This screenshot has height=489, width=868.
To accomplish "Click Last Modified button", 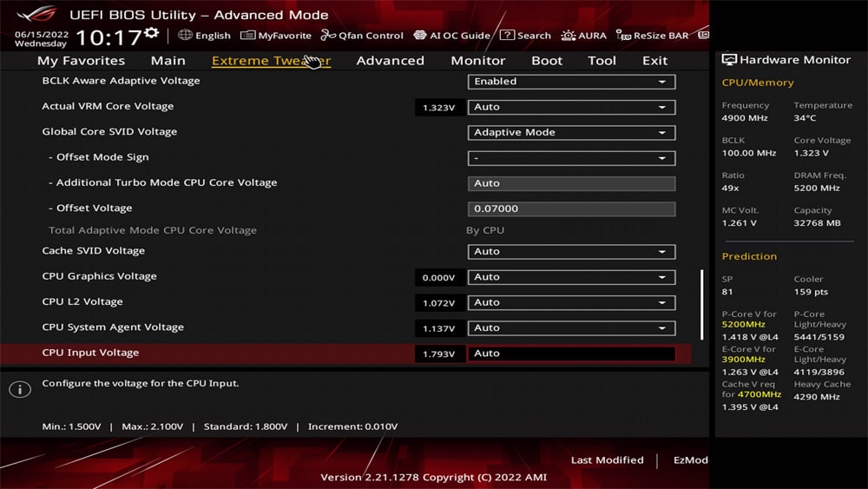I will coord(607,459).
